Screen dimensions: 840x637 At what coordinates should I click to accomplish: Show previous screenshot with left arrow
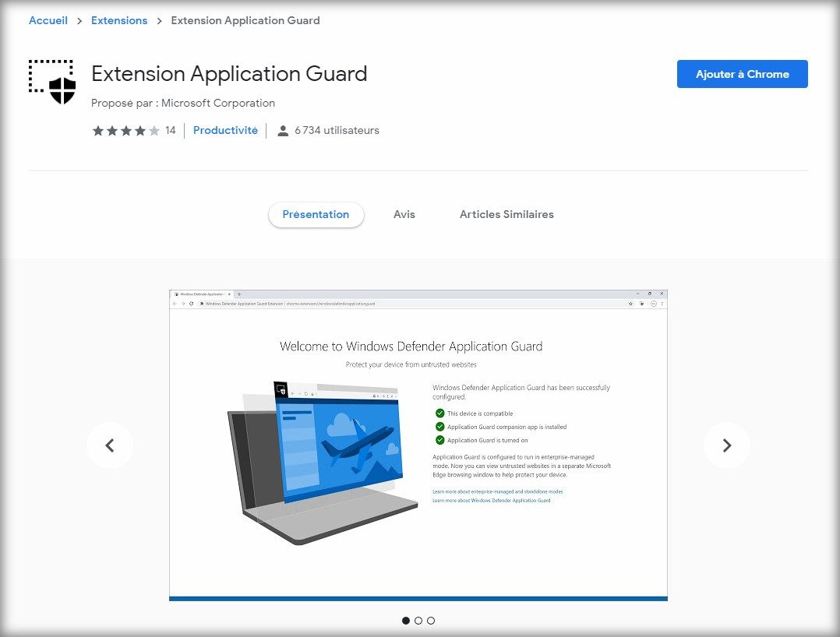coord(110,445)
